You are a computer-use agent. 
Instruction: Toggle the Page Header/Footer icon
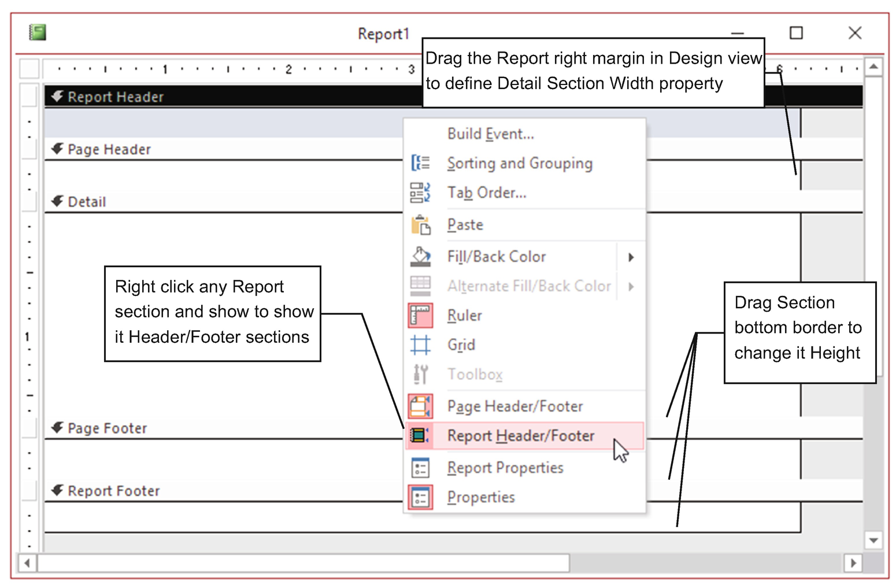point(420,406)
